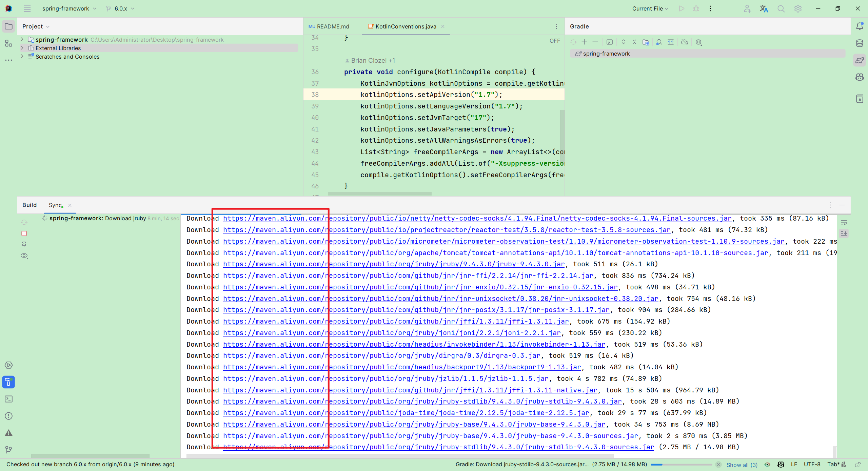This screenshot has height=471, width=868.
Task: Expand the spring-framework tree node
Action: 22,40
